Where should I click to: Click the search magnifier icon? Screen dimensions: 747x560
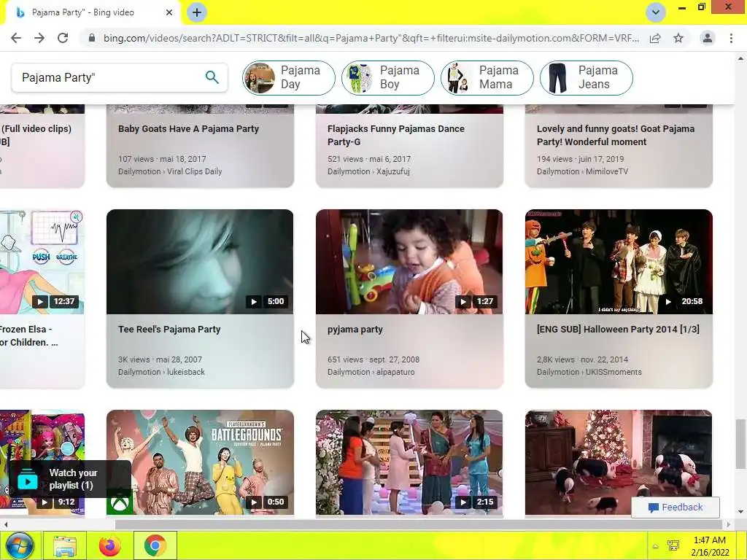212,77
